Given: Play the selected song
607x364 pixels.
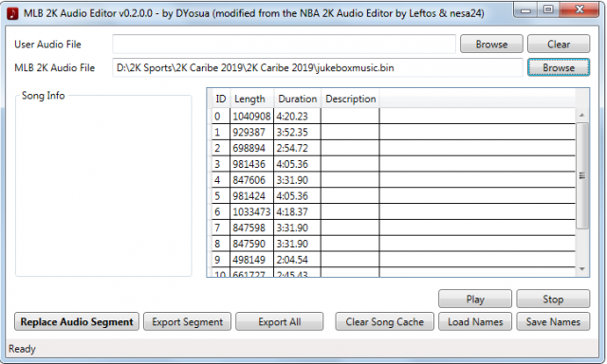Looking at the screenshot, I should [475, 299].
